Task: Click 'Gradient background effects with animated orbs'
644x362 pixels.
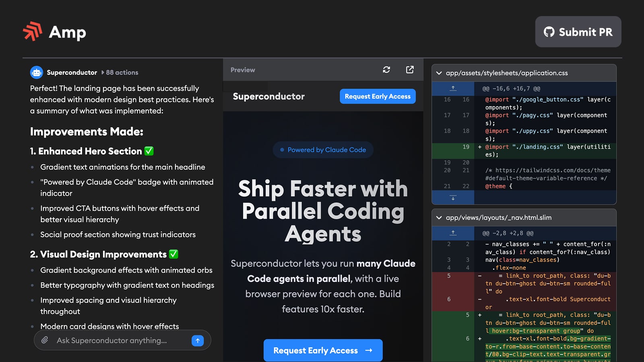Action: [126, 270]
